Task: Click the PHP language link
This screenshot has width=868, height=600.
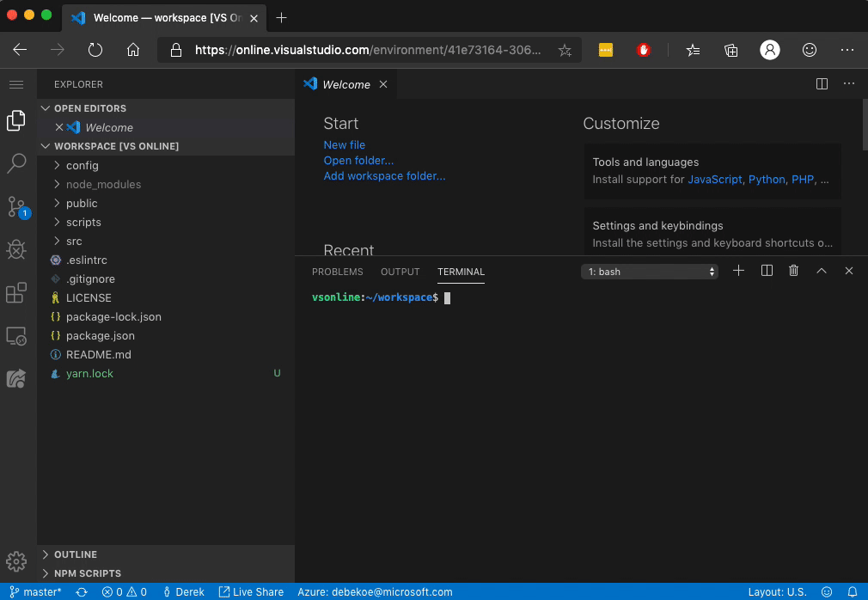Action: pyautogui.click(x=803, y=180)
